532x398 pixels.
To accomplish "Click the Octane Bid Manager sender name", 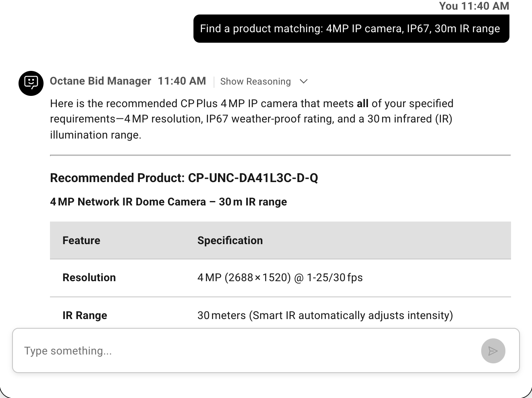I will click(x=100, y=81).
